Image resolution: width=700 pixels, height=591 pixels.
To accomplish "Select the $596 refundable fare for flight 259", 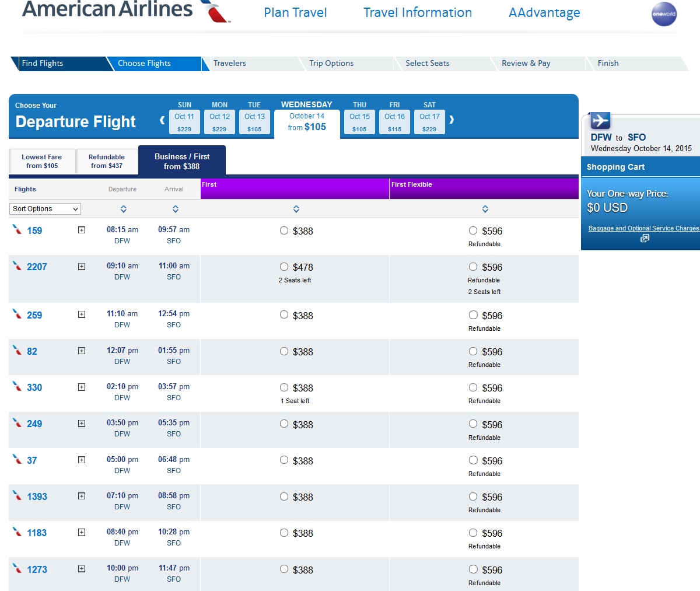I will click(x=473, y=315).
